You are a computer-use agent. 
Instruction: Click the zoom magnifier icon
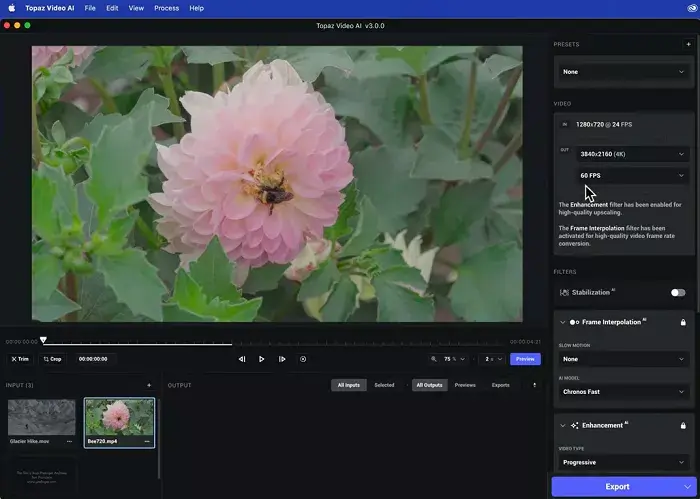coord(433,359)
